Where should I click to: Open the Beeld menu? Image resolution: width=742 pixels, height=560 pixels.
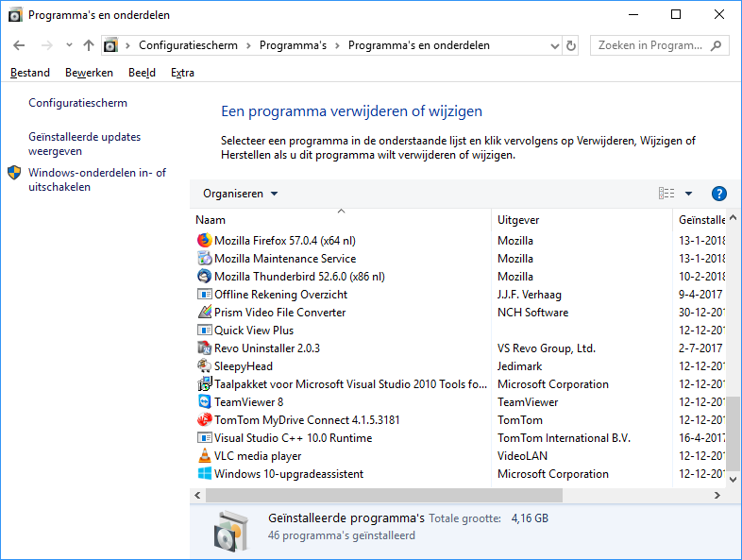[142, 73]
